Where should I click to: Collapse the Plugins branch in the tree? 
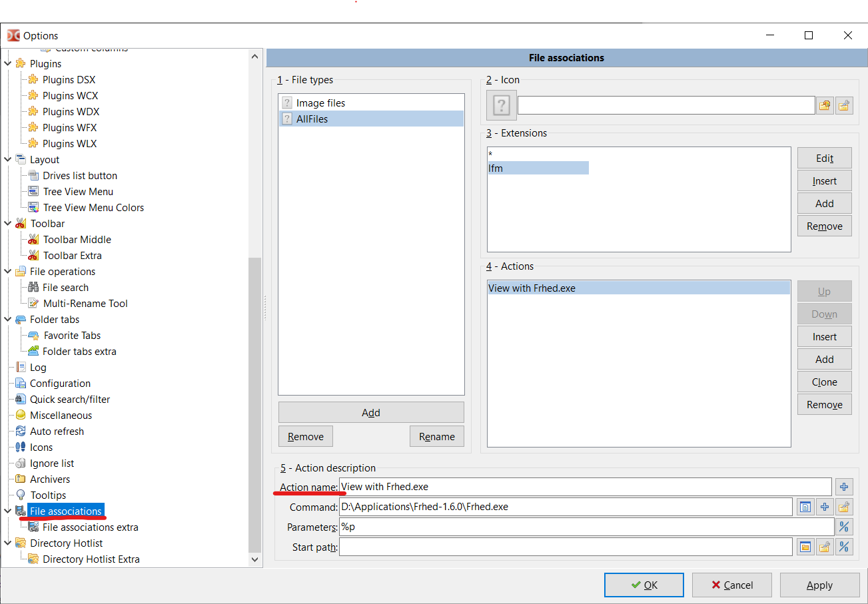coord(7,63)
